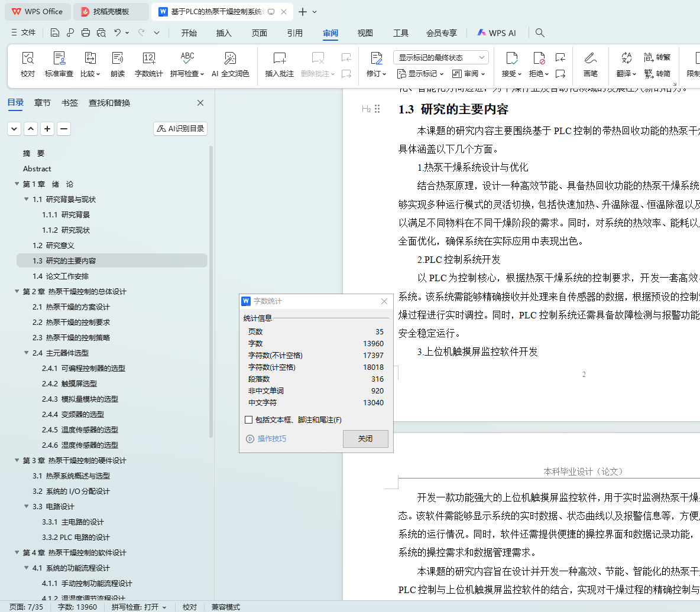
Task: Click the 校对 status bar button
Action: (x=190, y=607)
